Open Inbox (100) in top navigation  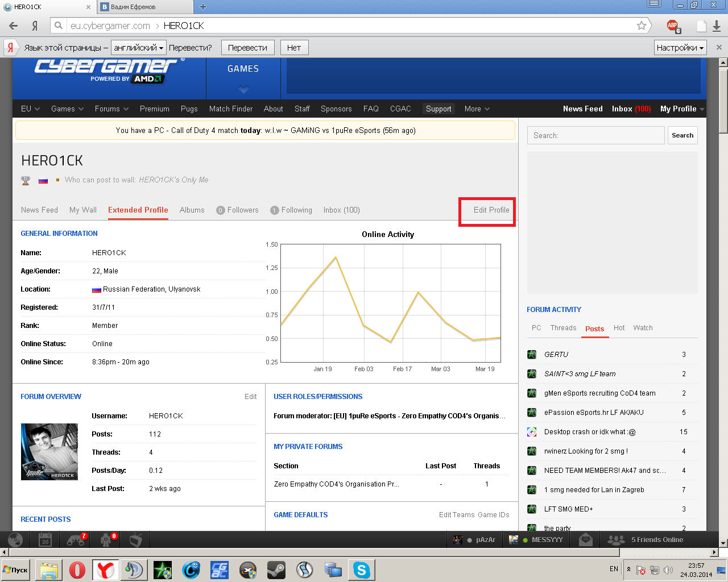631,109
